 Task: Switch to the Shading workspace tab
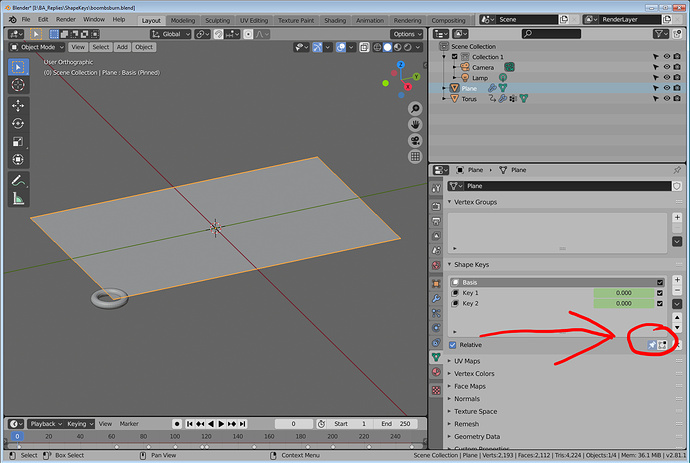tap(335, 20)
